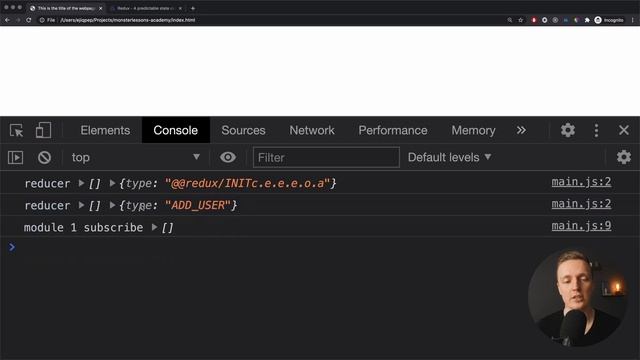Clear the console output
This screenshot has height=360, width=640.
pos(44,158)
